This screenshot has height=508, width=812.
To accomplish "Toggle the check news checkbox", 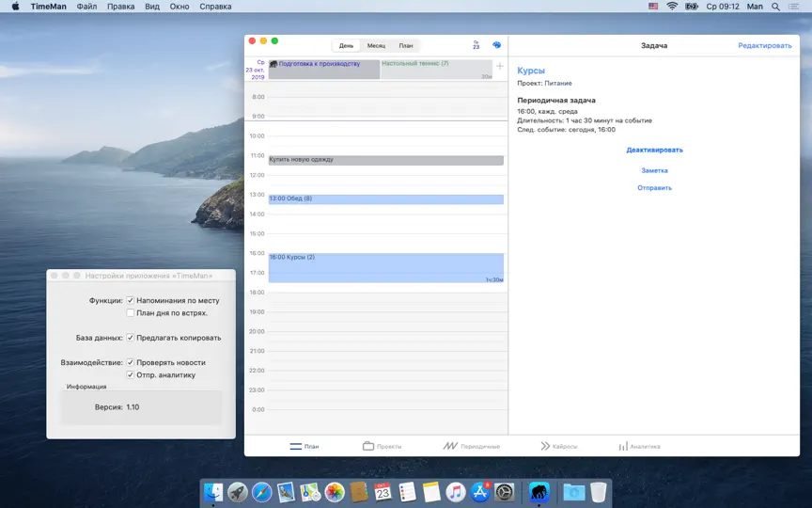I will (131, 362).
